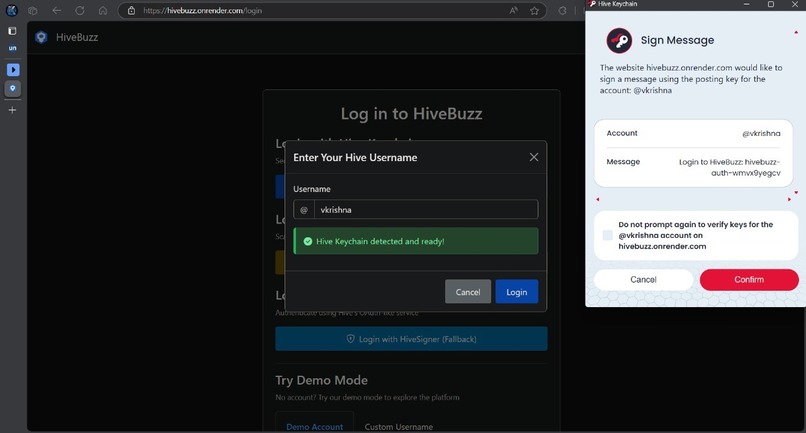Focus the Username input field
The height and width of the screenshot is (433, 806).
point(426,210)
